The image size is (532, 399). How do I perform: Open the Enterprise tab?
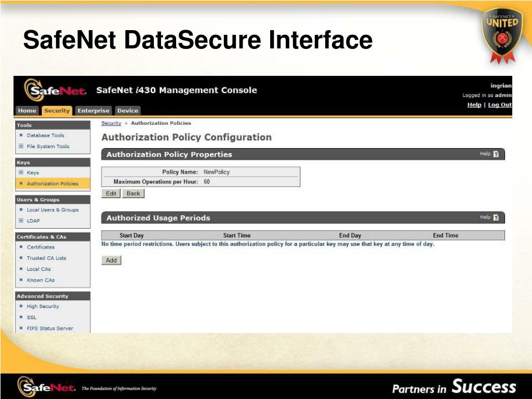[x=94, y=111]
